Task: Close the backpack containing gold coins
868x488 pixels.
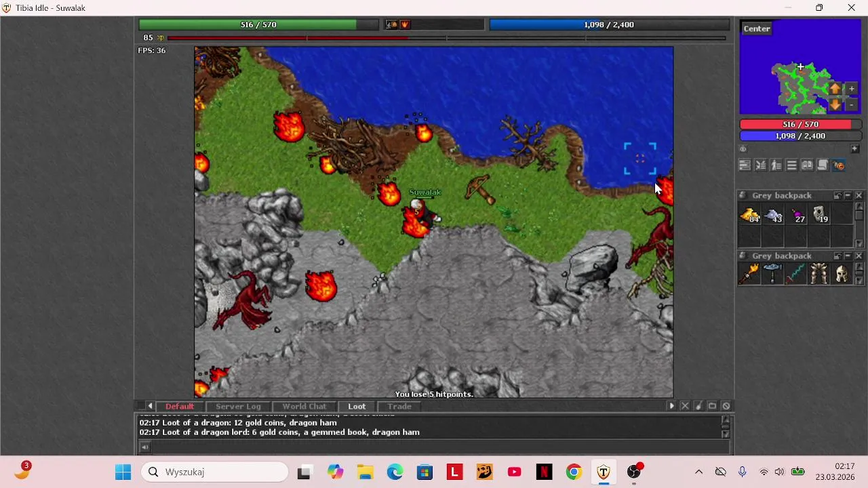Action: point(859,196)
